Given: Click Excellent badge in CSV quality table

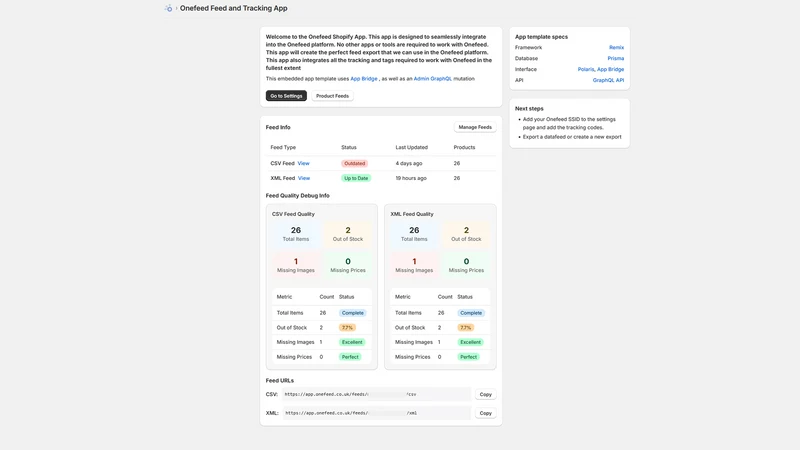Looking at the screenshot, I should point(352,342).
